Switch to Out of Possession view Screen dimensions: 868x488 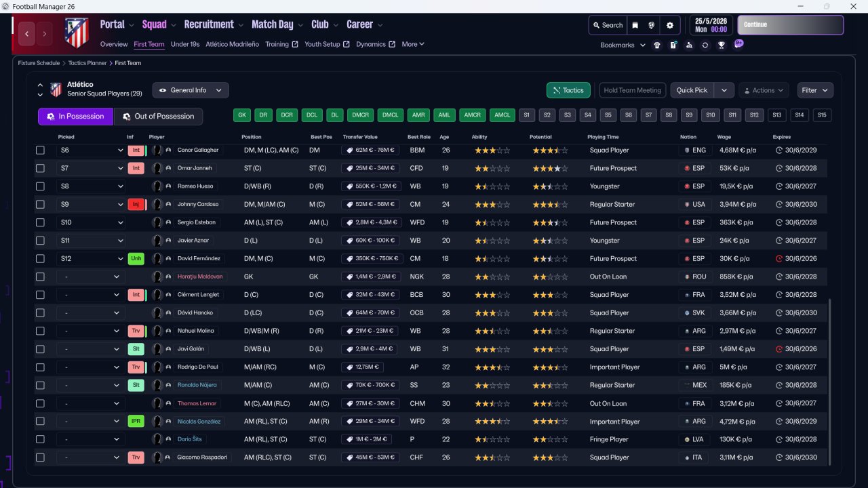(159, 117)
